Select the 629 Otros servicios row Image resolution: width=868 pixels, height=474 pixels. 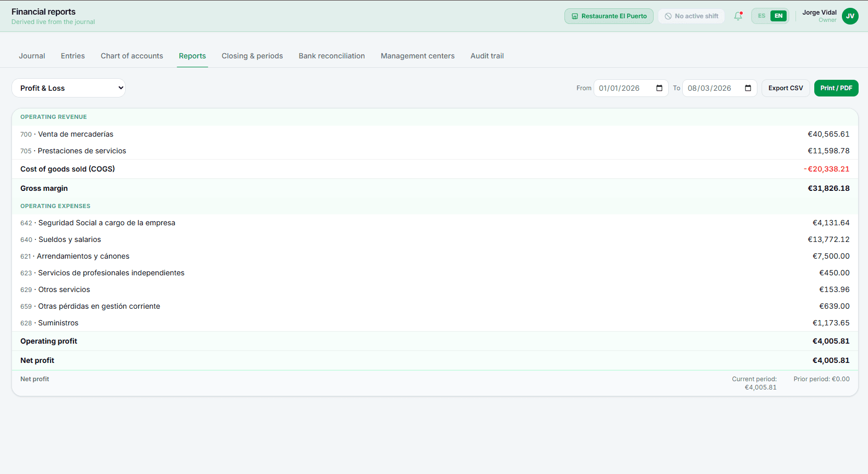tap(435, 289)
